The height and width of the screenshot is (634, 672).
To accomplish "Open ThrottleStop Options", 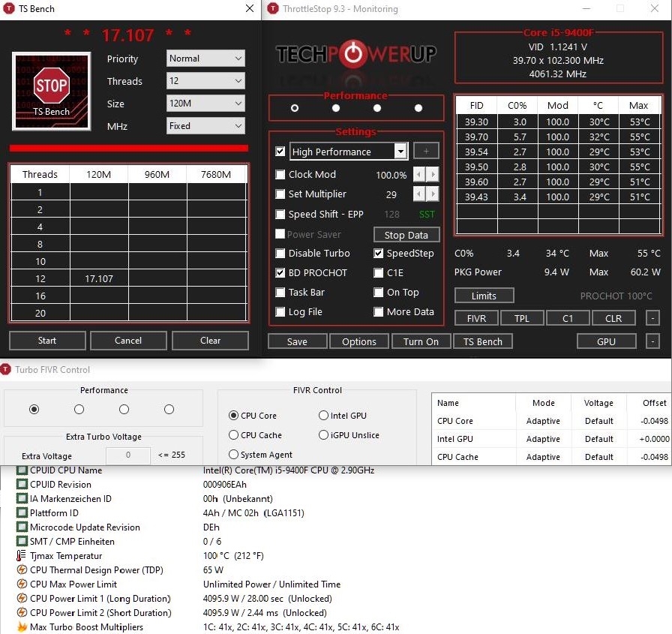I will click(x=359, y=341).
